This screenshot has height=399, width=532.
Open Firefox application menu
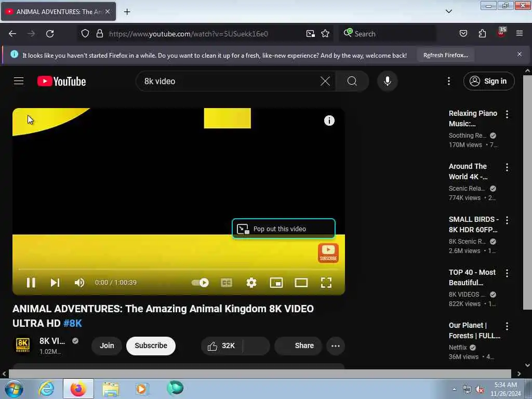point(519,34)
